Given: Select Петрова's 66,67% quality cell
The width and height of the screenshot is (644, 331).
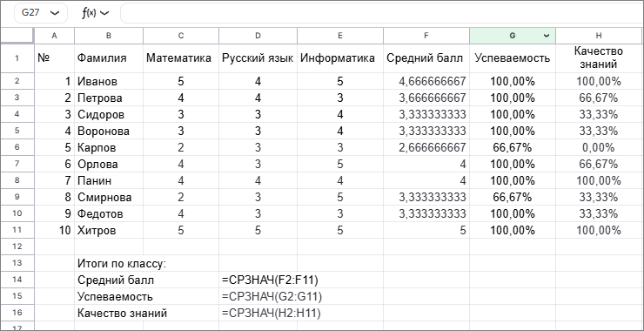Looking at the screenshot, I should coord(599,98).
